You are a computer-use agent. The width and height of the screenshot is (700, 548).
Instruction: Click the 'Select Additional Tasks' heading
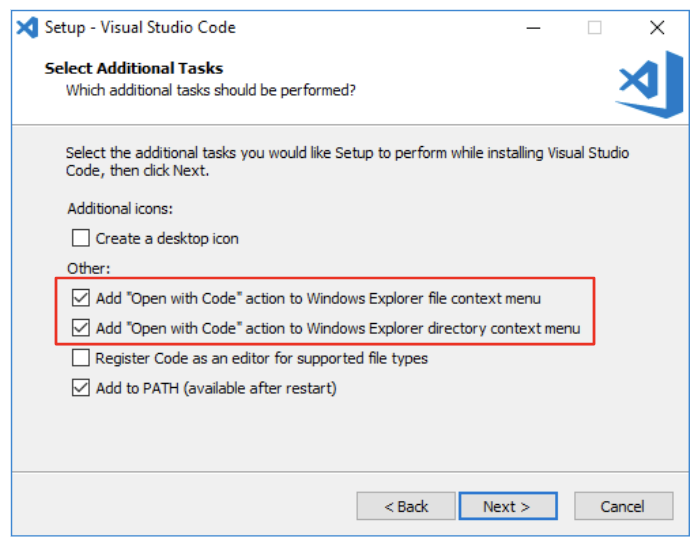134,68
